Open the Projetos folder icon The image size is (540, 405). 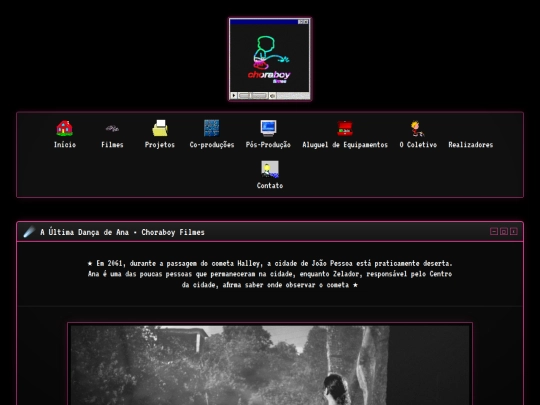[x=160, y=128]
